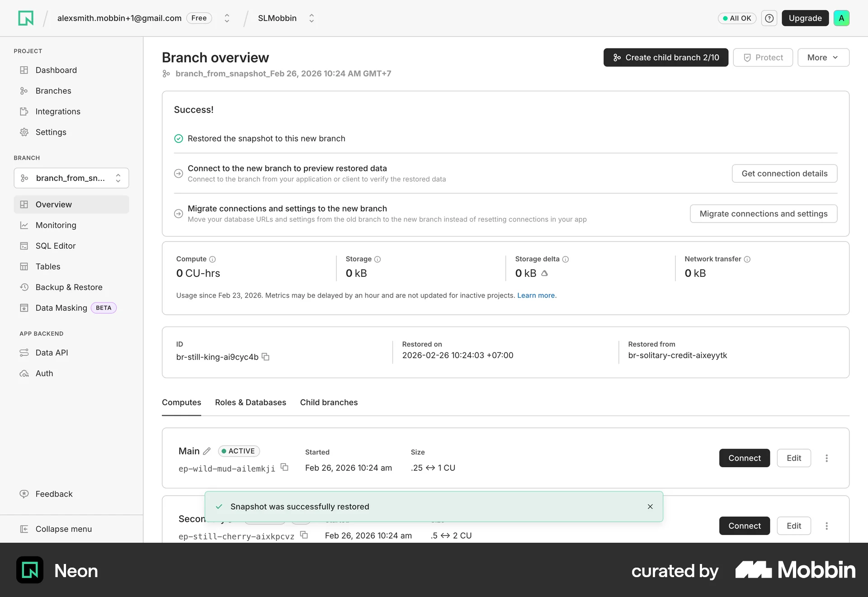
Task: Click Migrate connections and settings
Action: pyautogui.click(x=764, y=214)
